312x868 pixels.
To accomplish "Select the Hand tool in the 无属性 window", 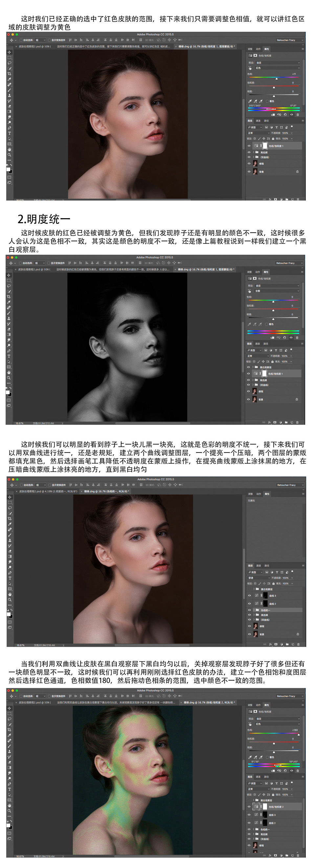I will click(10, 594).
